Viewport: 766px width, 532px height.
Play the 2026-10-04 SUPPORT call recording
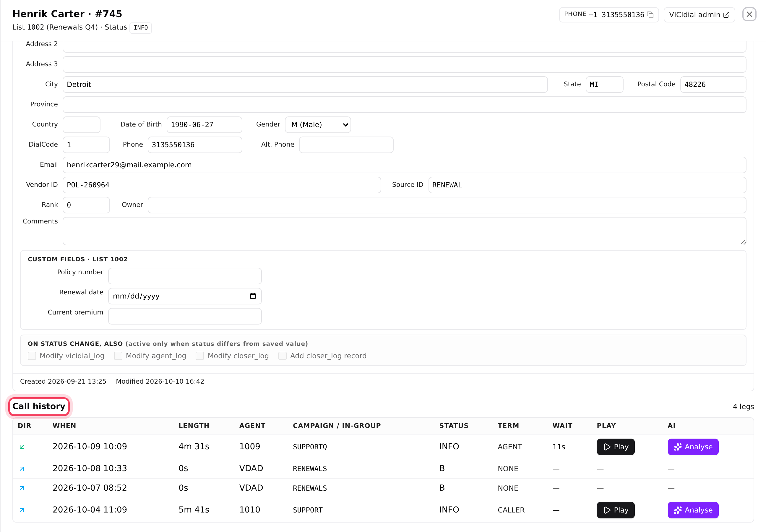[x=615, y=510]
